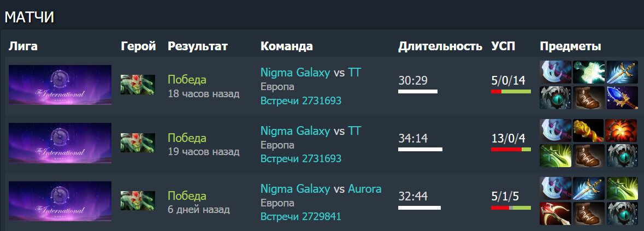Click Butterfly item in second match row
Image resolution: width=644 pixels, height=231 pixels.
tap(556, 156)
